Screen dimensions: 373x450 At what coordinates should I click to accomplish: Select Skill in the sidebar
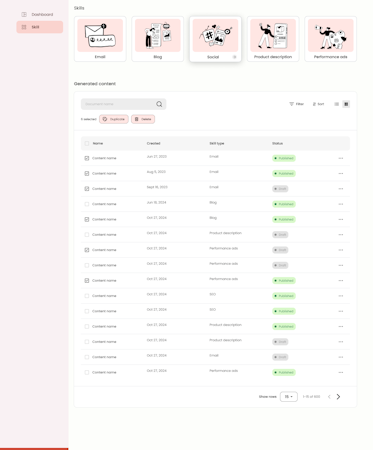point(40,27)
